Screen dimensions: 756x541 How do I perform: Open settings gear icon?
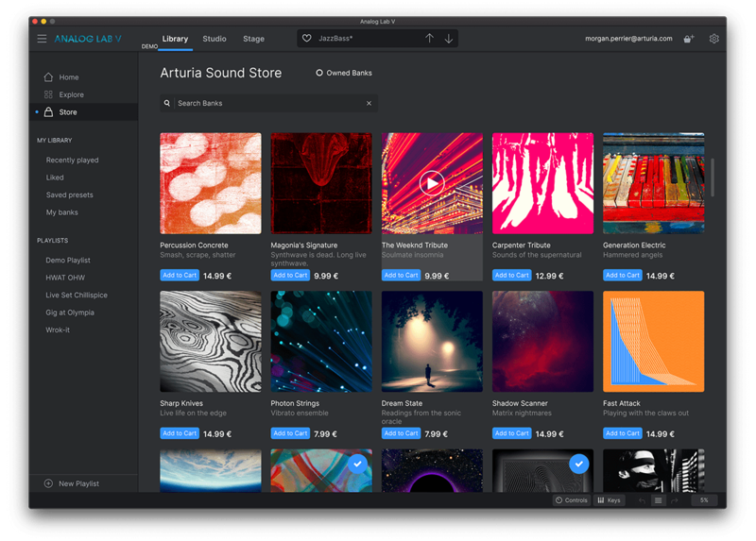pos(713,39)
